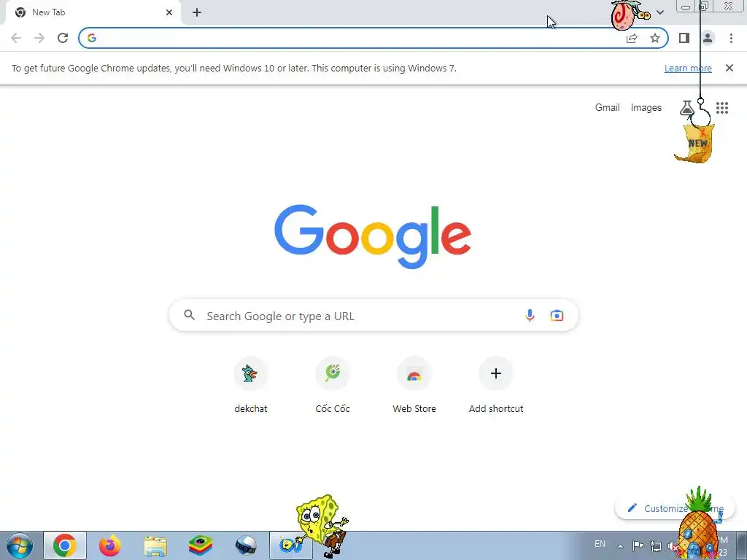The height and width of the screenshot is (560, 747).
Task: Start voice search with microphone icon
Action: pyautogui.click(x=530, y=315)
